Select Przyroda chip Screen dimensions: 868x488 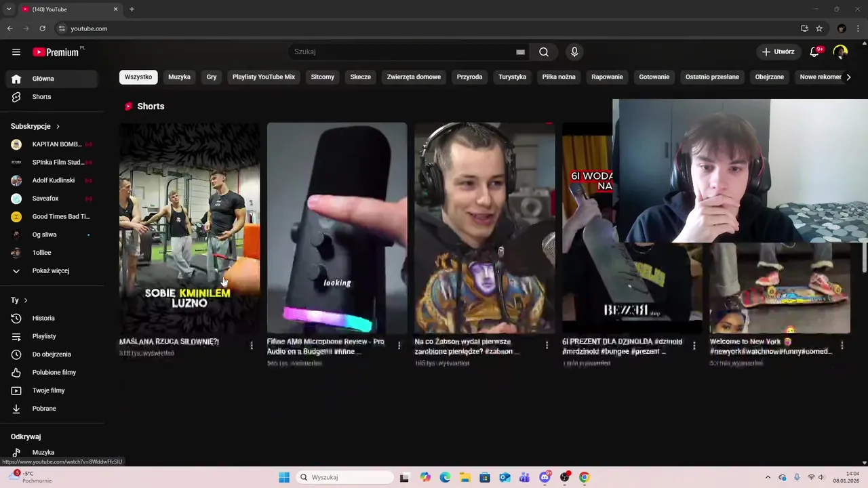469,77
